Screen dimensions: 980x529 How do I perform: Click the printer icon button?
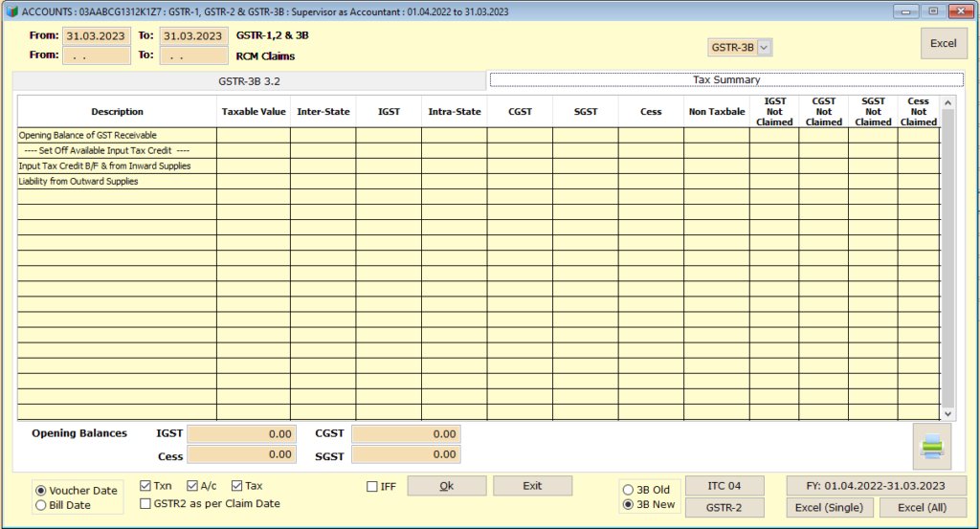[932, 447]
